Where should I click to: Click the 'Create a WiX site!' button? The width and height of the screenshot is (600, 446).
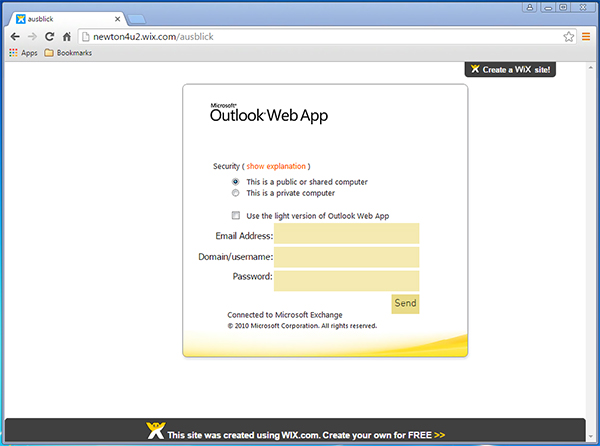coord(510,69)
